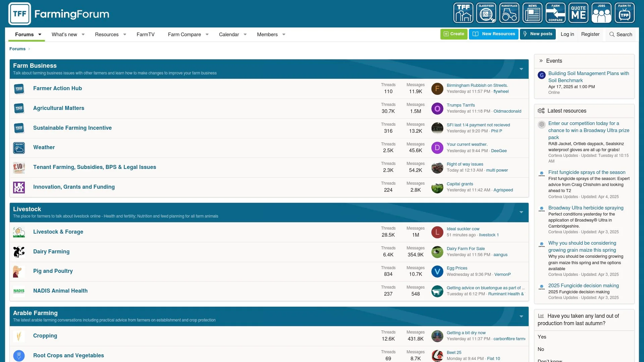The height and width of the screenshot is (362, 644).
Task: Click the Register link
Action: tap(590, 34)
